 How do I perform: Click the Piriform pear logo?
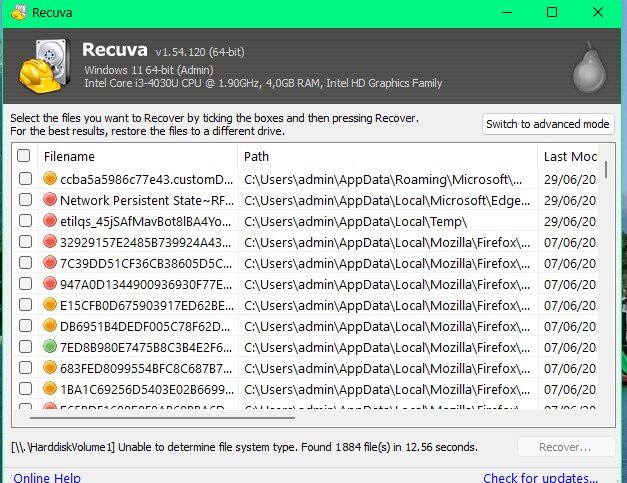590,67
